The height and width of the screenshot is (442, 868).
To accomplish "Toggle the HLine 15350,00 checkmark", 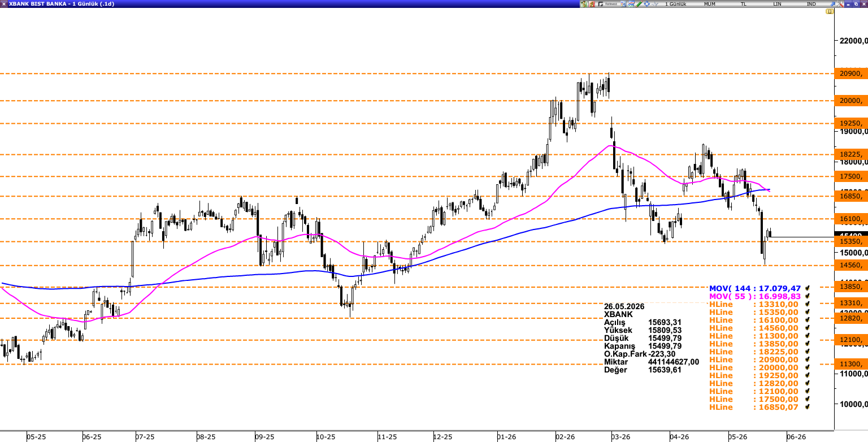I will point(808,312).
